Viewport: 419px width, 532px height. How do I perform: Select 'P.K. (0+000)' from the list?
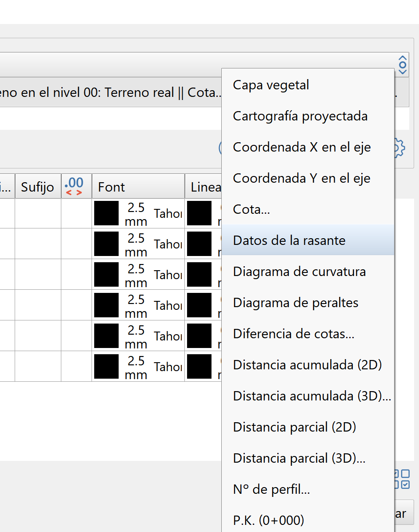pos(268,520)
